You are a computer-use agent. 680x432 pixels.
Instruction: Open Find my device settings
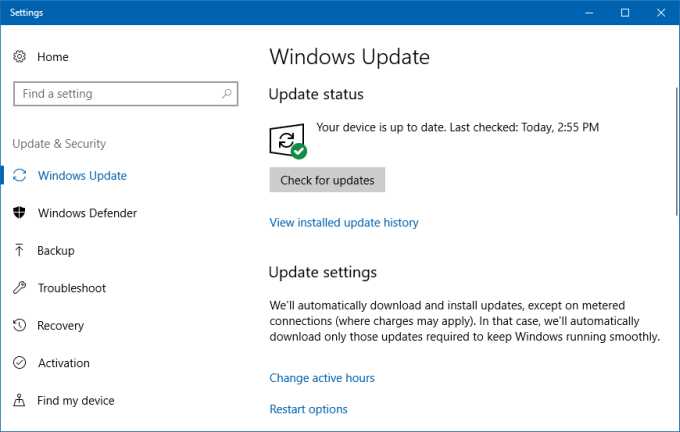[76, 400]
